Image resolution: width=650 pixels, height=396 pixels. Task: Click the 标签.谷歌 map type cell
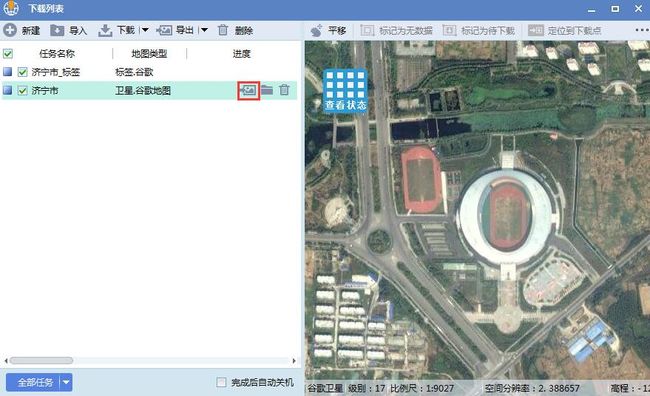(x=134, y=72)
